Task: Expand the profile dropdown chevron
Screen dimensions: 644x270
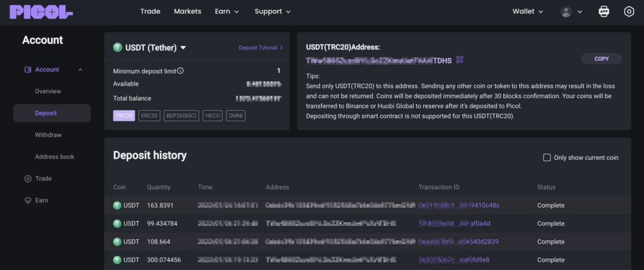Action: [579, 12]
